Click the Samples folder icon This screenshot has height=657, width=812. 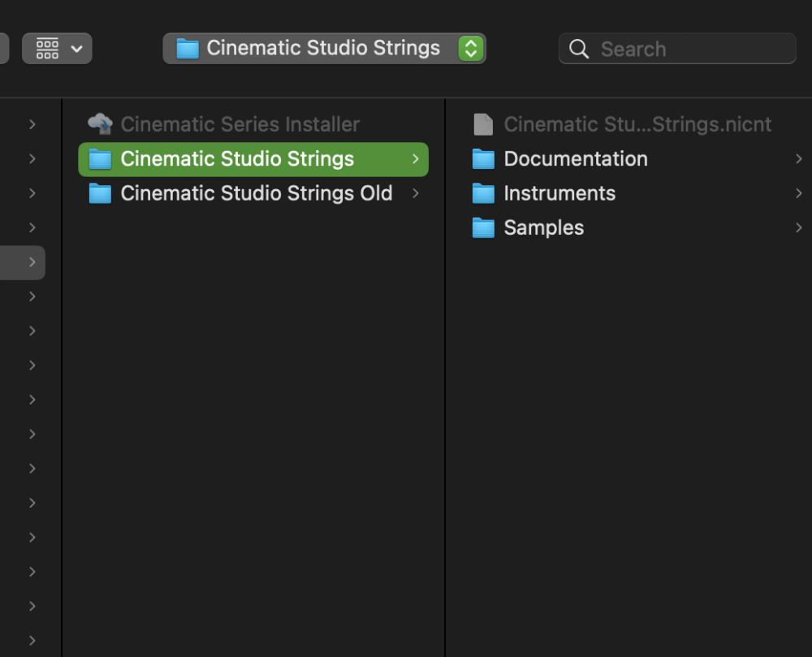tap(483, 228)
